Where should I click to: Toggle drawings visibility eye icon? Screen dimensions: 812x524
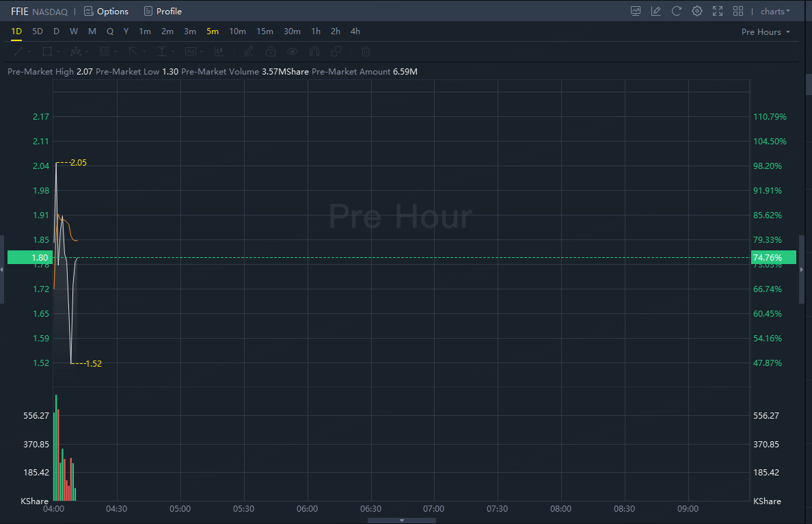tap(293, 51)
